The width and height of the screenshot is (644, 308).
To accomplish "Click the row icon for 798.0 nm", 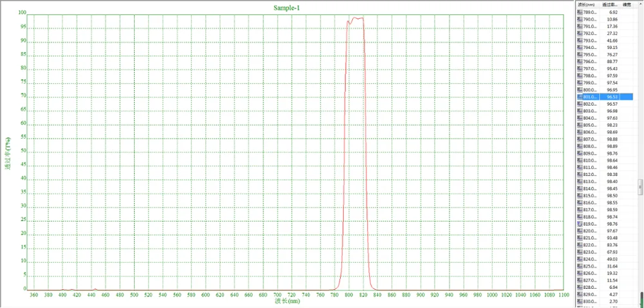I will (x=580, y=76).
